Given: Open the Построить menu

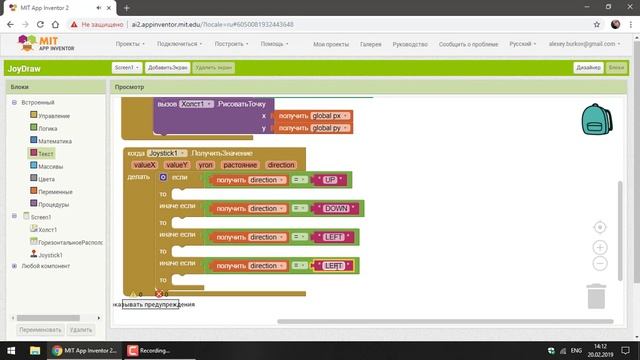Looking at the screenshot, I should pos(231,44).
